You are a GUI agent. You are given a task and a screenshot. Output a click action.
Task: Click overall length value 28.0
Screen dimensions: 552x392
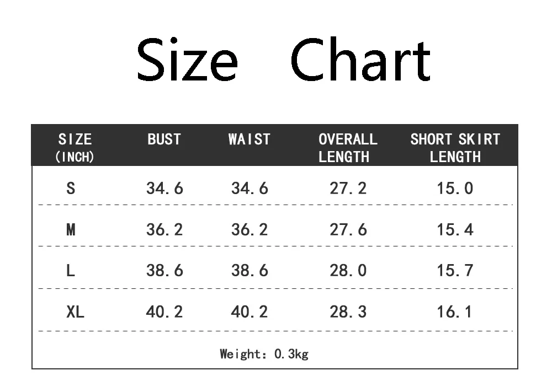(348, 270)
